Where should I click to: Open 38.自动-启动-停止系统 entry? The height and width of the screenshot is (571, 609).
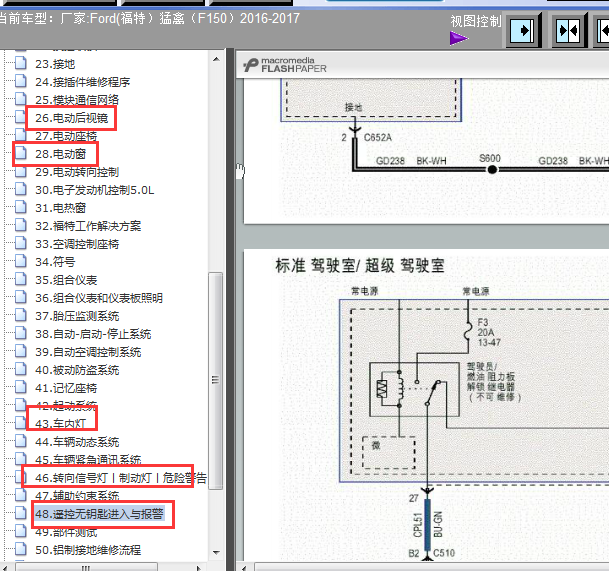pos(93,334)
